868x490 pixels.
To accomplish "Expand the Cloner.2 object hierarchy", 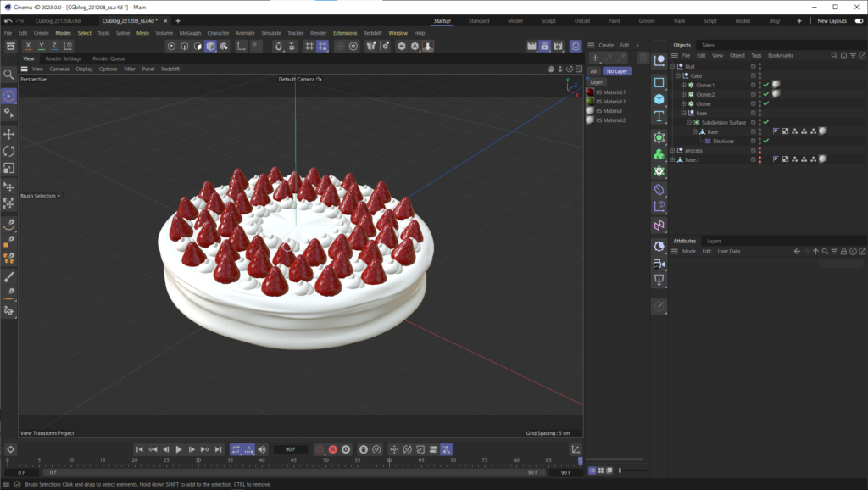I will pyautogui.click(x=682, y=94).
